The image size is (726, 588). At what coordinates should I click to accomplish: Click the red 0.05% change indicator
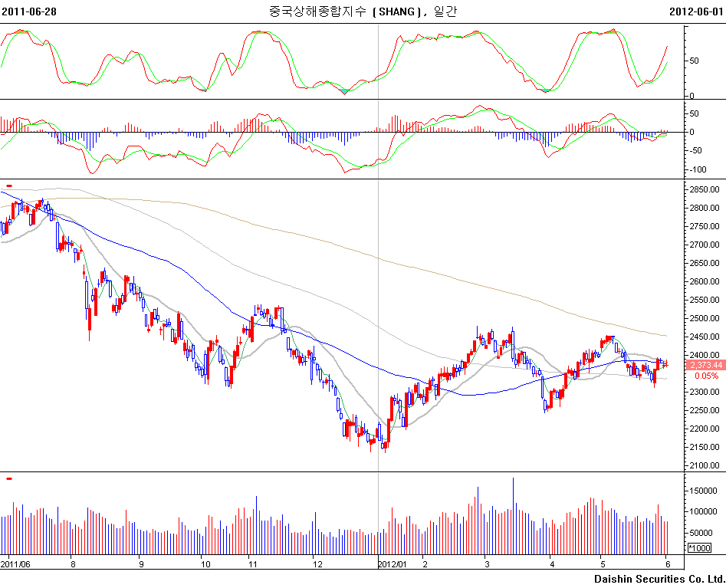pyautogui.click(x=706, y=376)
